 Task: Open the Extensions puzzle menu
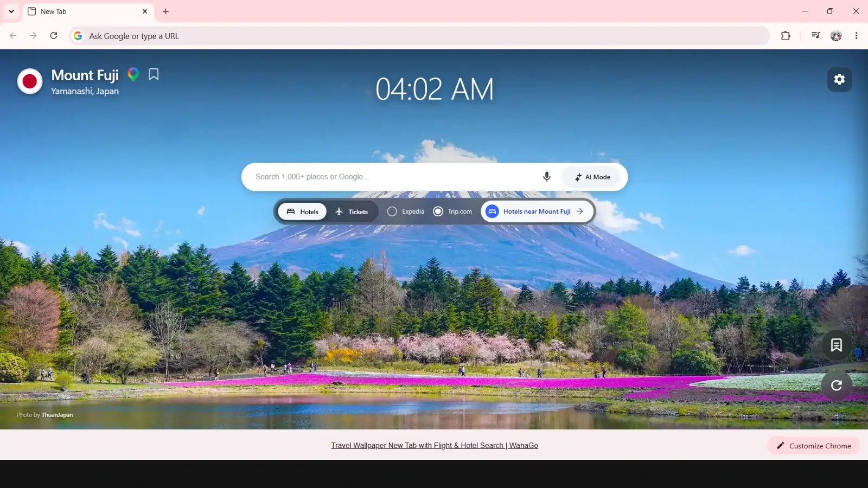click(786, 36)
